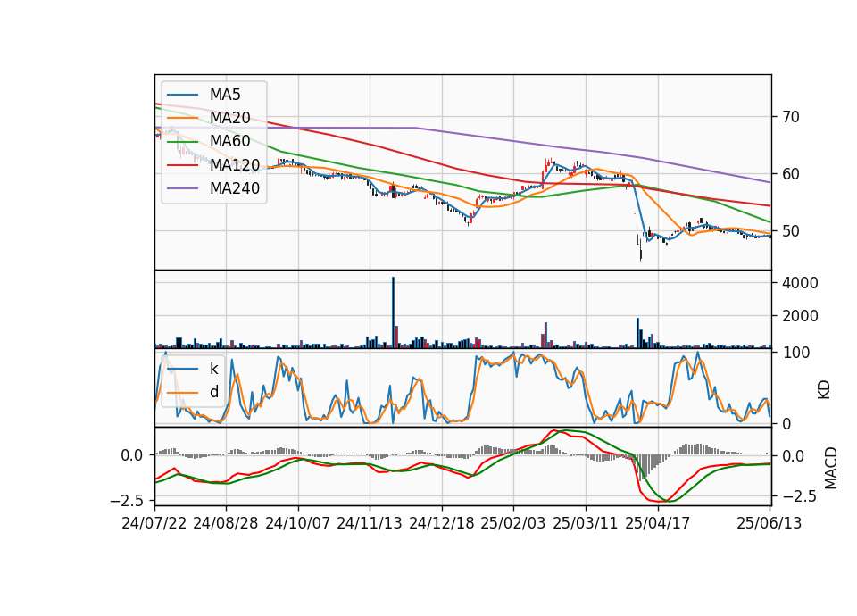Click the 24/08/28 date axis label
This screenshot has width=857, height=616.
tap(226, 523)
